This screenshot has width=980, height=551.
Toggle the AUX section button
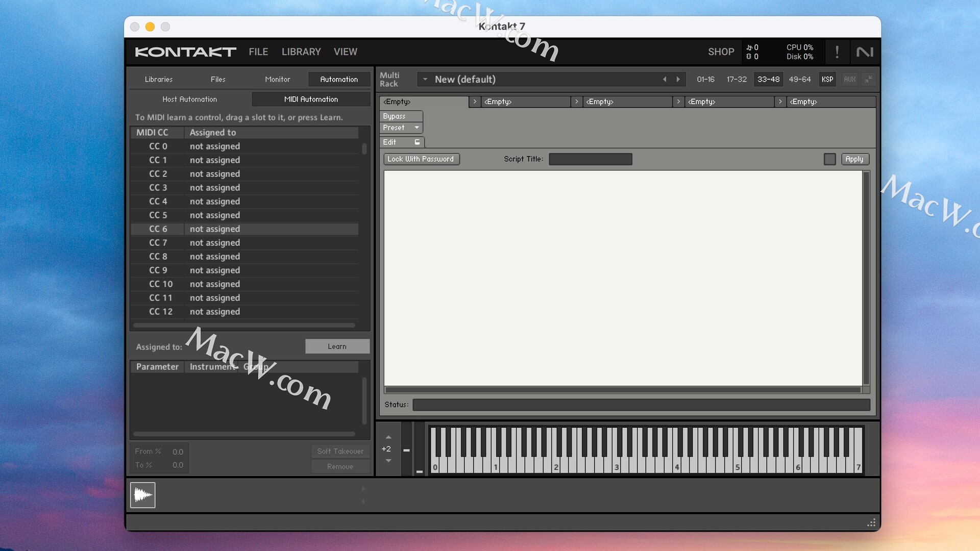(849, 79)
